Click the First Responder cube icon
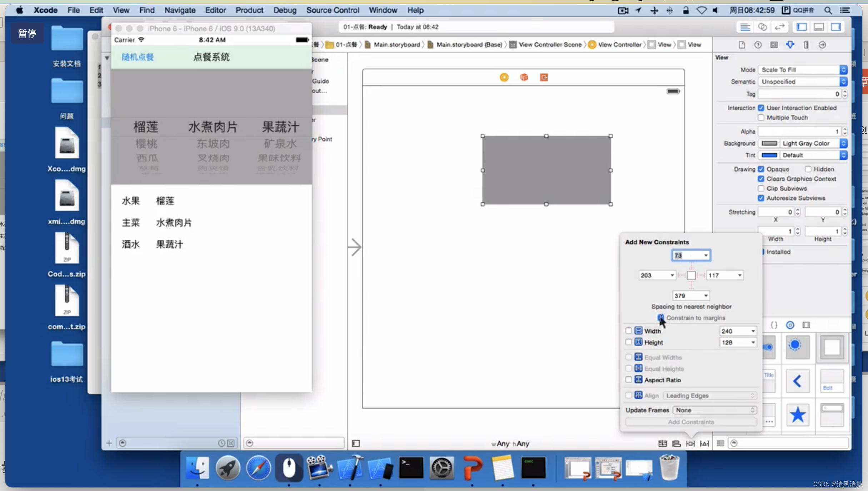The image size is (868, 491). [x=524, y=77]
